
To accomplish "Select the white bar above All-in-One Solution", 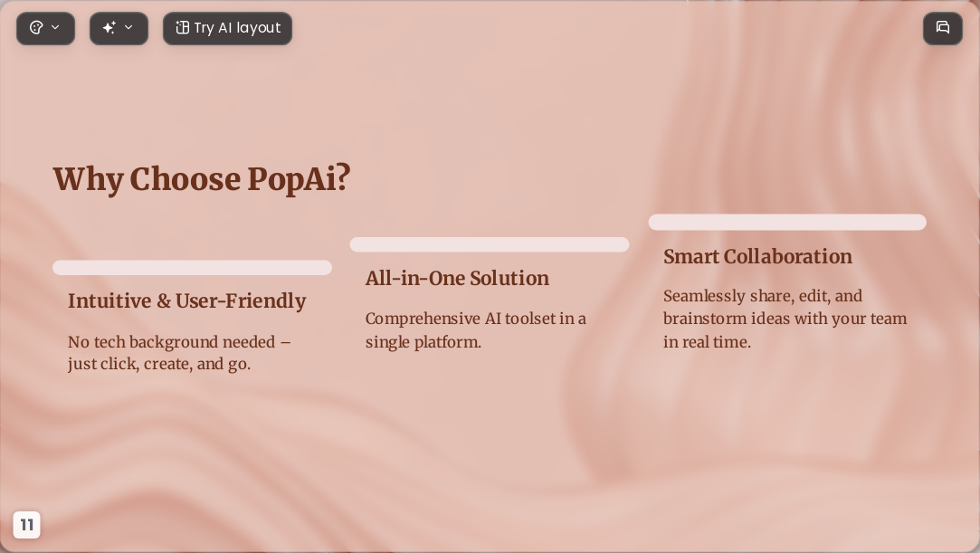I will pyautogui.click(x=490, y=244).
